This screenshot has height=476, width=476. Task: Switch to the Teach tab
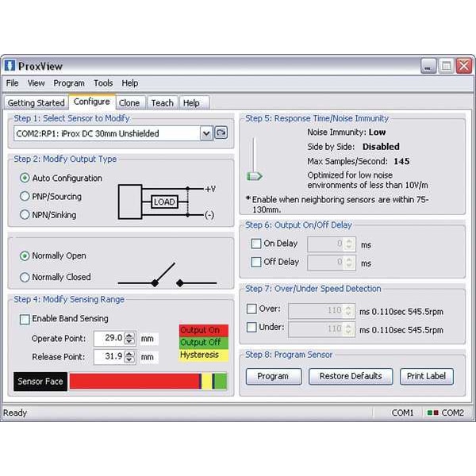(162, 102)
